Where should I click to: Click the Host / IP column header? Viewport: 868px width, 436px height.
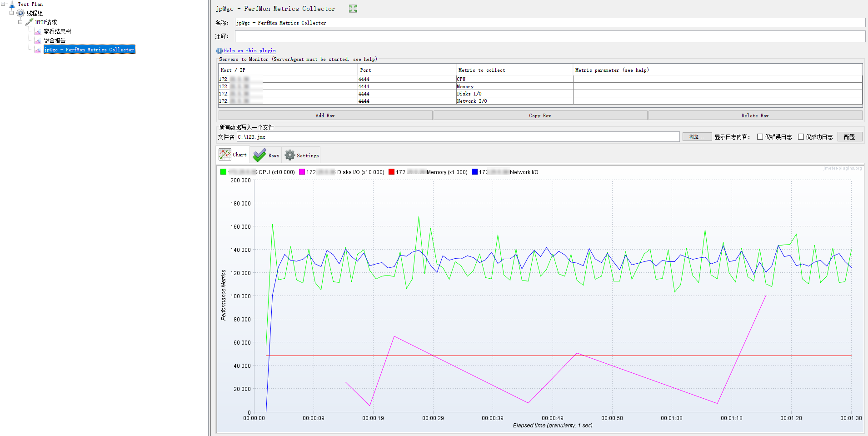click(288, 70)
